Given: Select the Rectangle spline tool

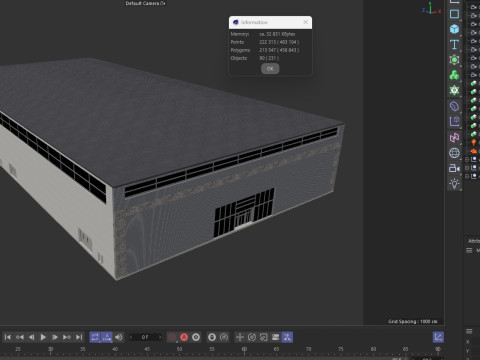Looking at the screenshot, I should click(x=454, y=14).
